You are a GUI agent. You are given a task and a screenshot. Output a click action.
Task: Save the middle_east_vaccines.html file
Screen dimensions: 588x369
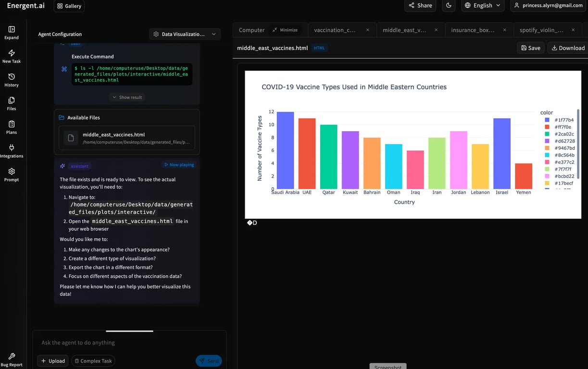click(531, 48)
